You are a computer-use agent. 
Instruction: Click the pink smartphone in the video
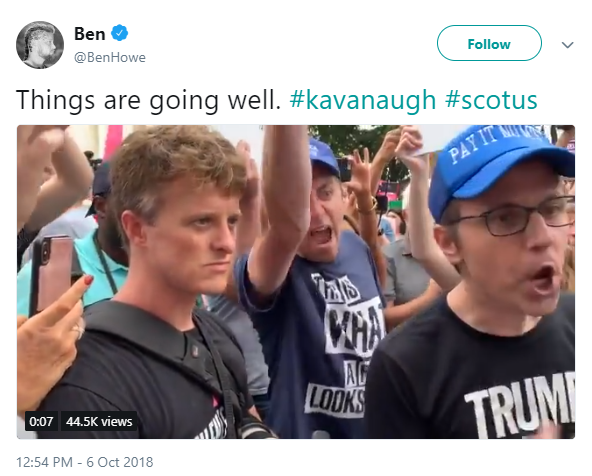click(x=52, y=274)
